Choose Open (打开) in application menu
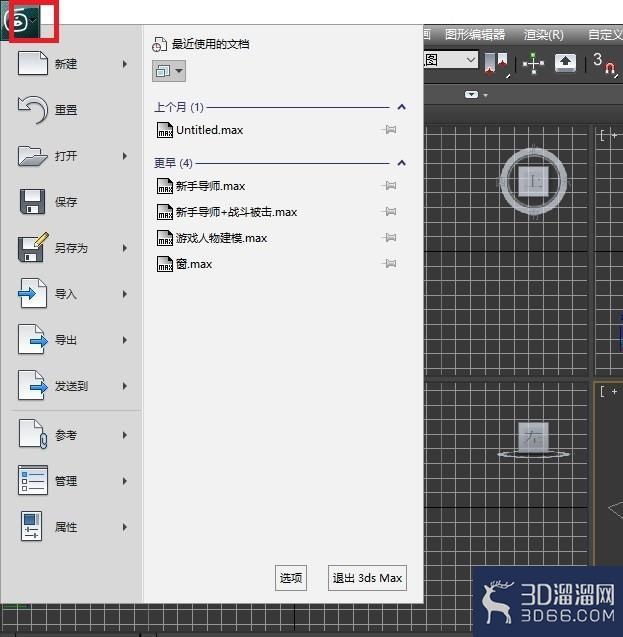623x637 pixels. [71, 156]
